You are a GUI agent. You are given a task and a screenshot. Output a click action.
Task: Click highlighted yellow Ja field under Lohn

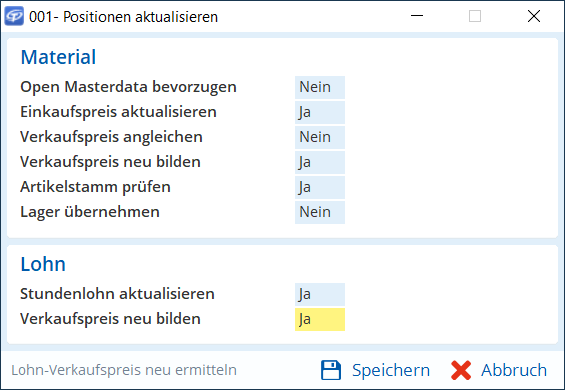(320, 319)
